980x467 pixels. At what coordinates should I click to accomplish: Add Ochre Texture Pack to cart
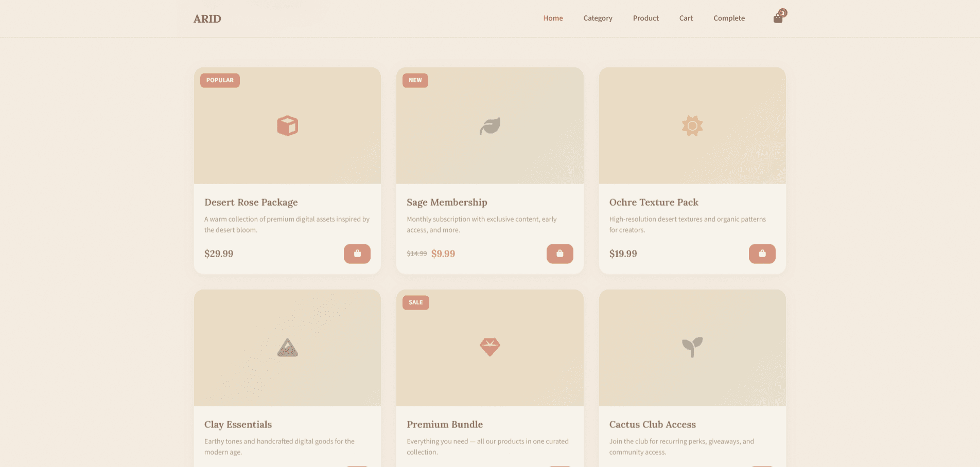coord(762,254)
